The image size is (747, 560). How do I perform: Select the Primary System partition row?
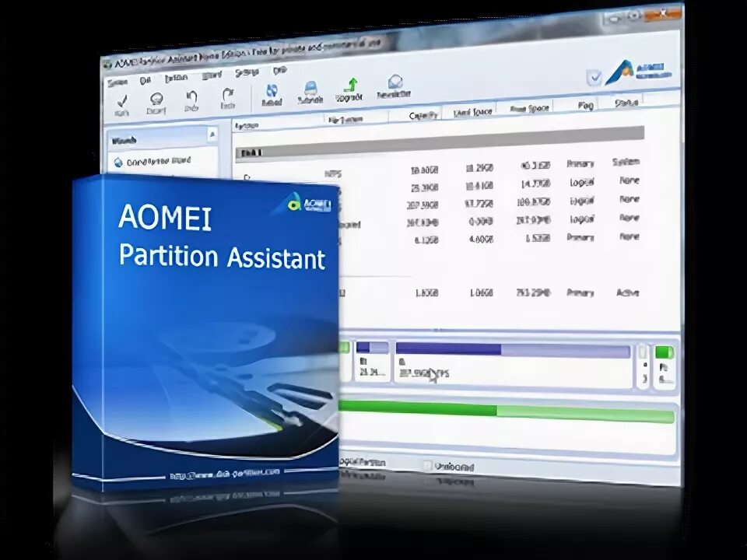point(440,169)
